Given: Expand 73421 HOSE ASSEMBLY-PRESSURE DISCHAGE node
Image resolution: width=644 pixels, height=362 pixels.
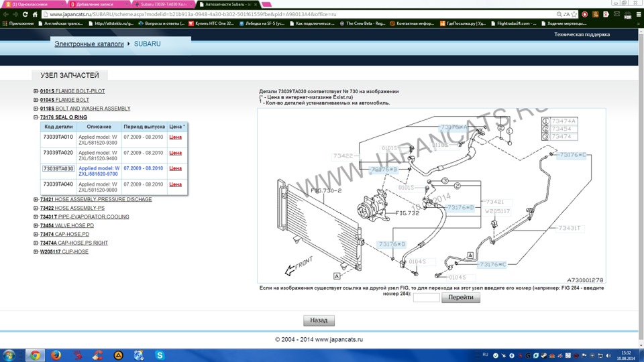Looking at the screenshot, I should (36, 199).
